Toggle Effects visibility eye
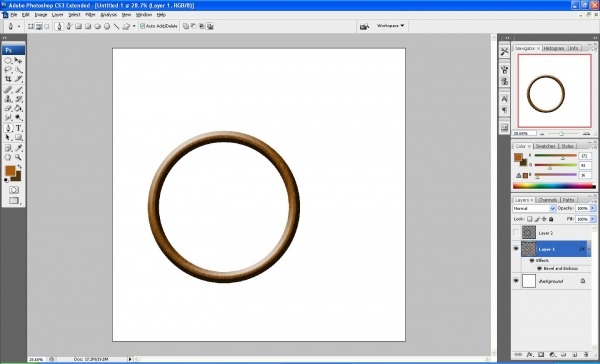This screenshot has height=364, width=600. click(x=532, y=260)
